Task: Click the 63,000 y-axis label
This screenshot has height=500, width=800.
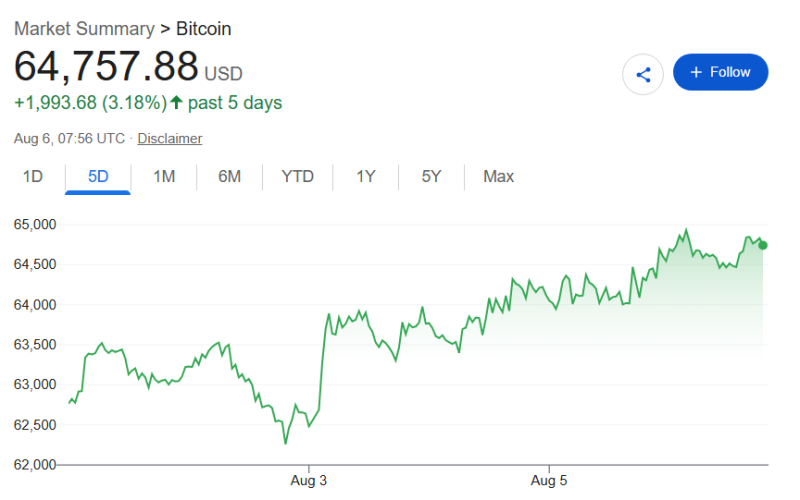Action: pyautogui.click(x=35, y=384)
